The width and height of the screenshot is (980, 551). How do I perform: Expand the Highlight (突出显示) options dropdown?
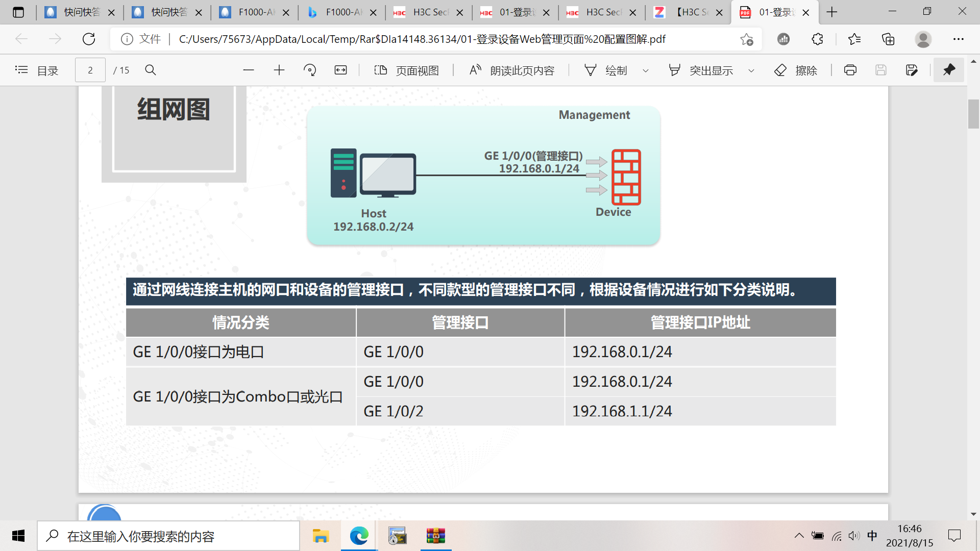pos(751,71)
